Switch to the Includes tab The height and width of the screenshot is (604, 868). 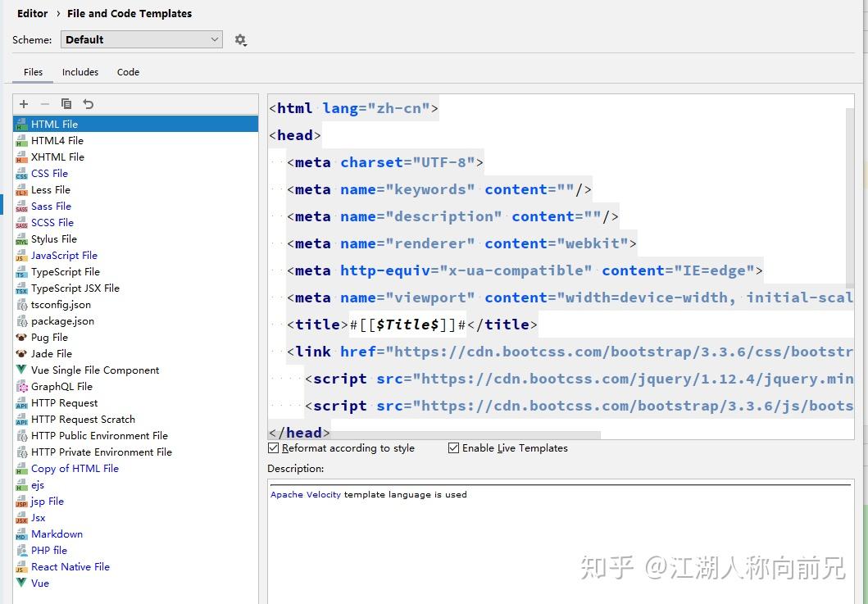80,72
